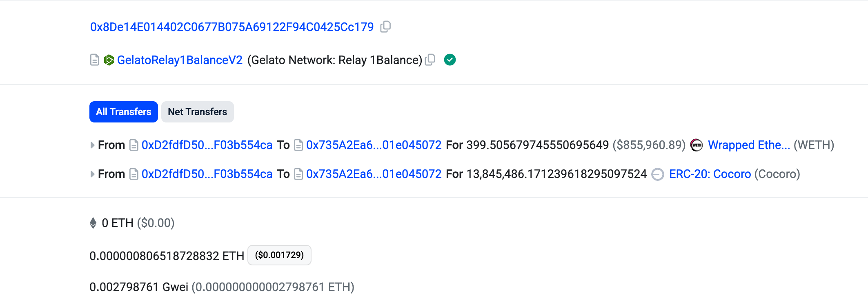This screenshot has width=868, height=307.
Task: Copy the GelatoRelay1BalanceV2 contract address
Action: (430, 60)
